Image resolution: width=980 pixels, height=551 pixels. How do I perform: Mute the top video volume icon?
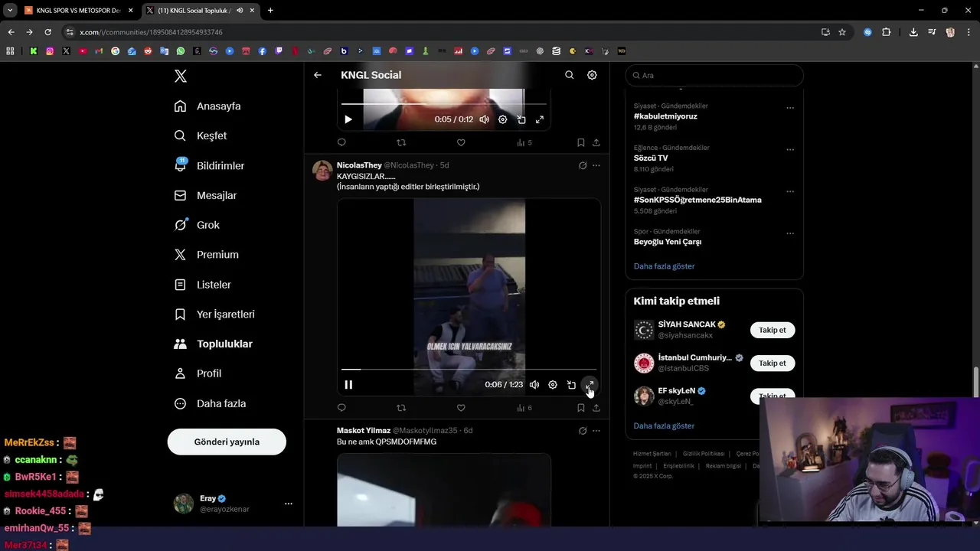tap(484, 119)
